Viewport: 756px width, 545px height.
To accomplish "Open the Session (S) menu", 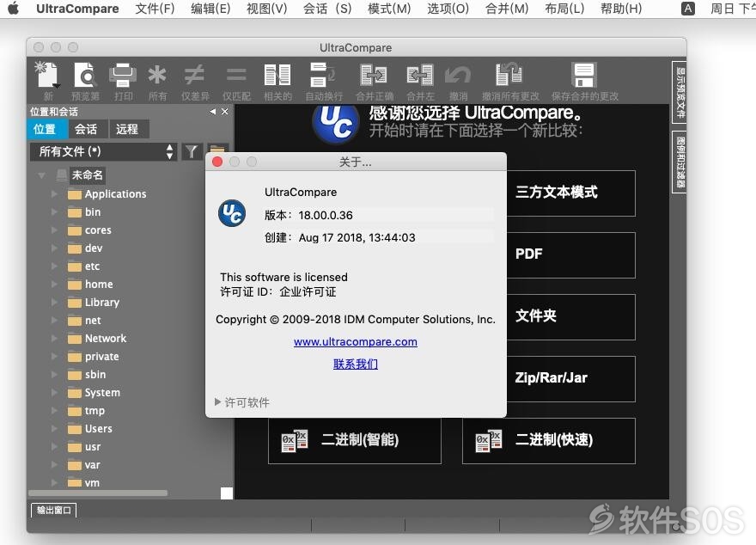I will click(x=327, y=9).
